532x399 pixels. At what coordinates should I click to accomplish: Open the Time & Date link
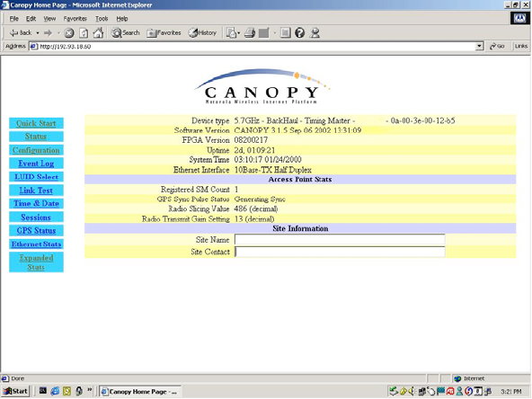pos(36,204)
